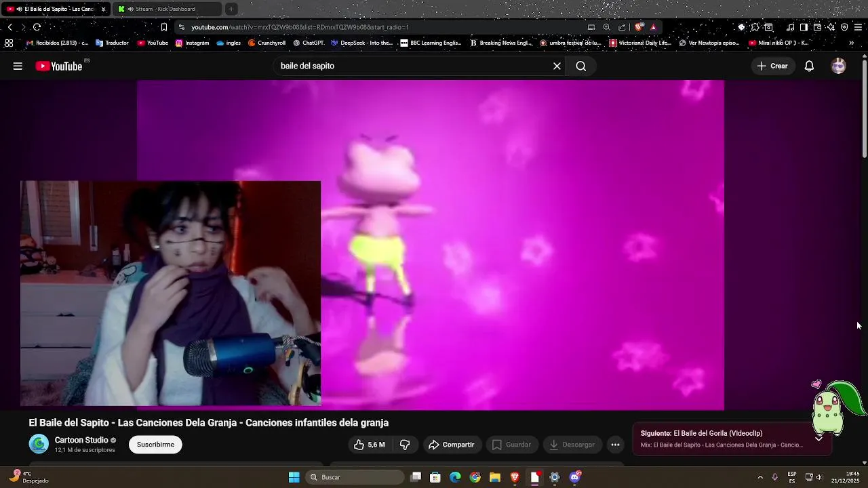Open the bookmarks apps grid icon

pyautogui.click(x=9, y=43)
